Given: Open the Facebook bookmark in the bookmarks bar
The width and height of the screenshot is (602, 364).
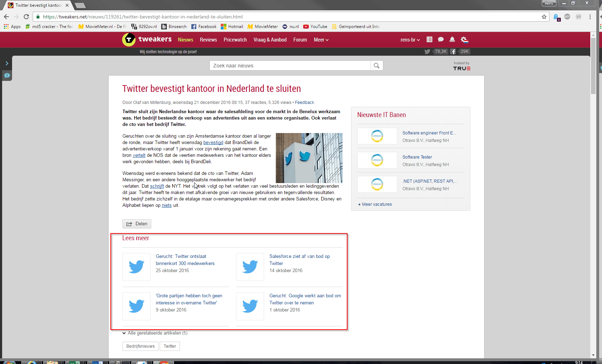Looking at the screenshot, I should (x=204, y=27).
